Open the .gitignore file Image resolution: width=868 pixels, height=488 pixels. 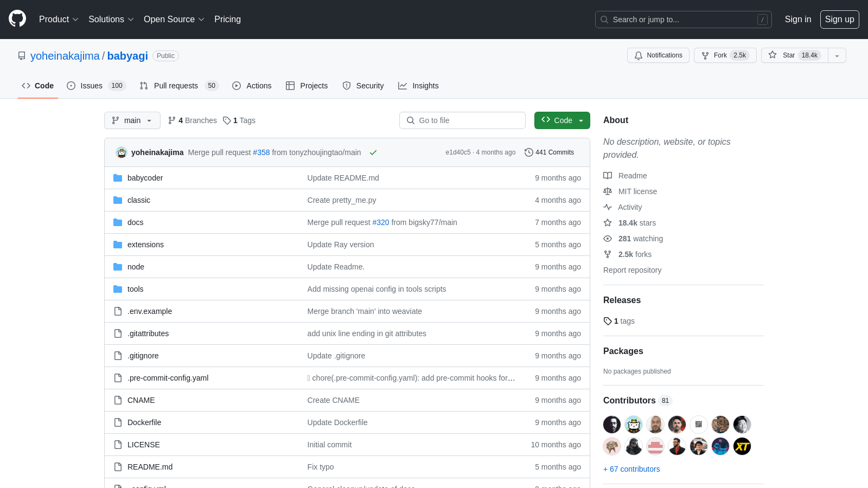coord(143,356)
